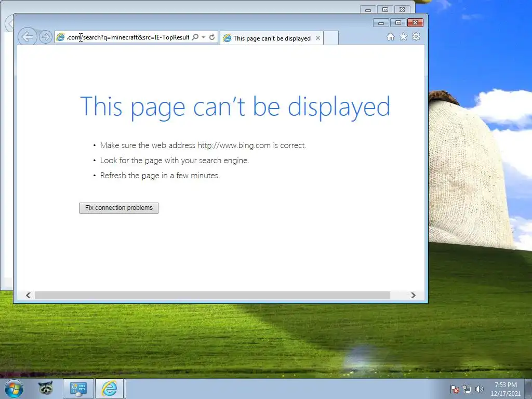Open a new blank tab
Screen dimensions: 532x399
tap(331, 38)
